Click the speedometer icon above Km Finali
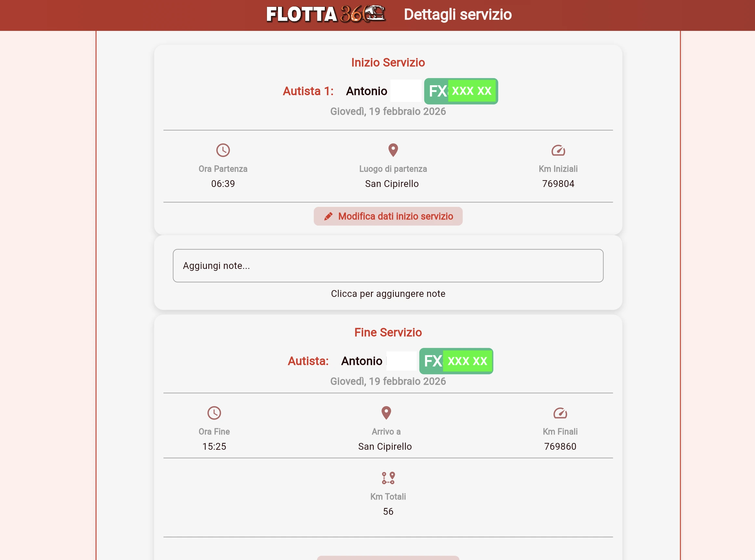Image resolution: width=755 pixels, height=560 pixels. pos(560,413)
